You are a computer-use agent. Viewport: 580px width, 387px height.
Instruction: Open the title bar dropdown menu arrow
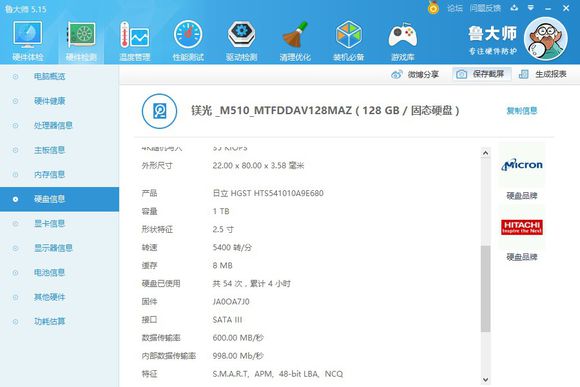[531, 8]
